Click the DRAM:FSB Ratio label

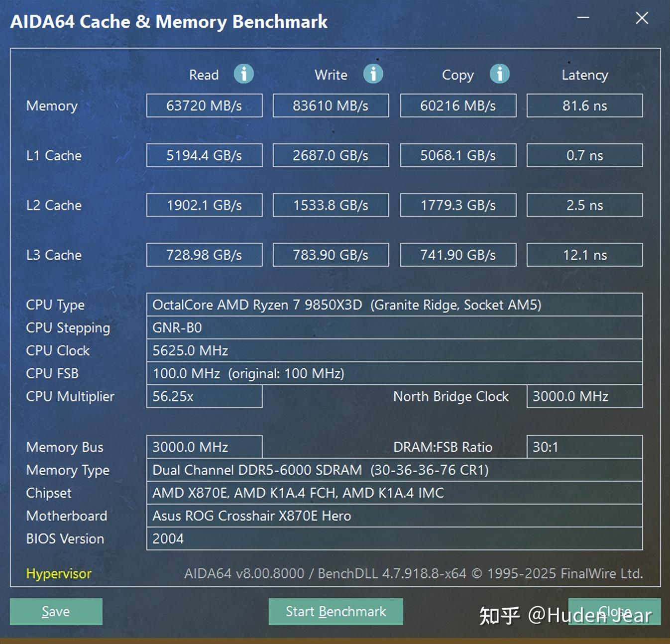click(x=443, y=447)
